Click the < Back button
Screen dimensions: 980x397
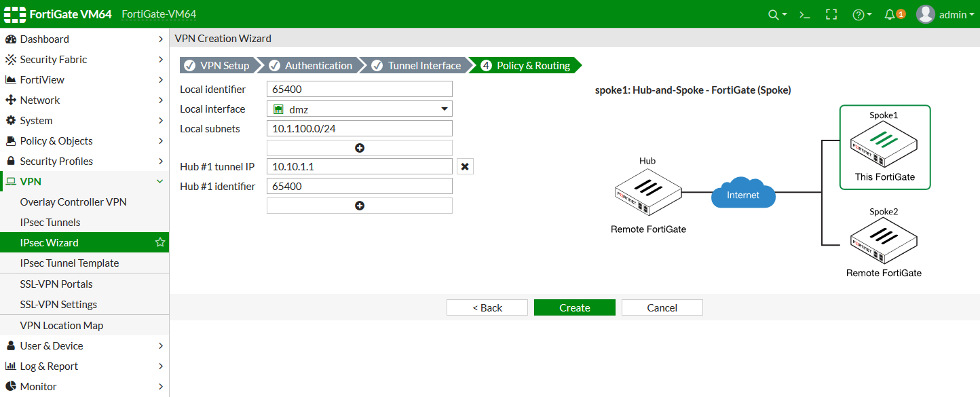(x=487, y=307)
